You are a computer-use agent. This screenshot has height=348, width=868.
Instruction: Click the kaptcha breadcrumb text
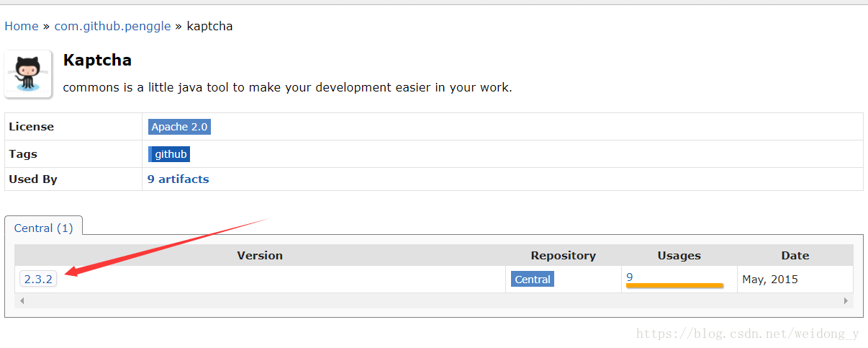(x=209, y=27)
